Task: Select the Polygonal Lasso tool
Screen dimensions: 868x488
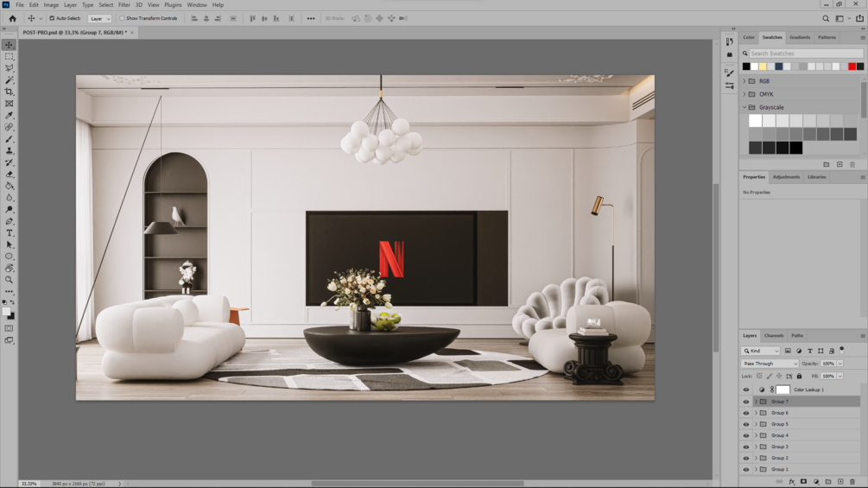Action: pos(9,68)
